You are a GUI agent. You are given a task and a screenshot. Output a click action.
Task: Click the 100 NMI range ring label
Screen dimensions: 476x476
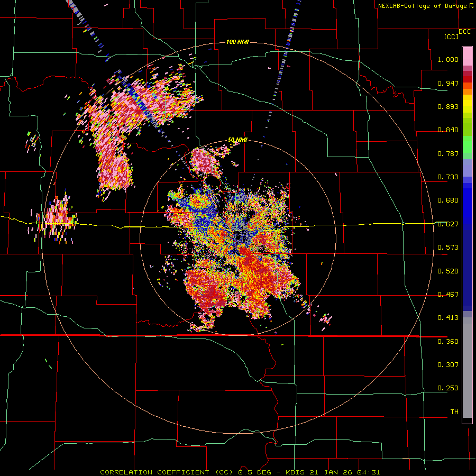237,42
